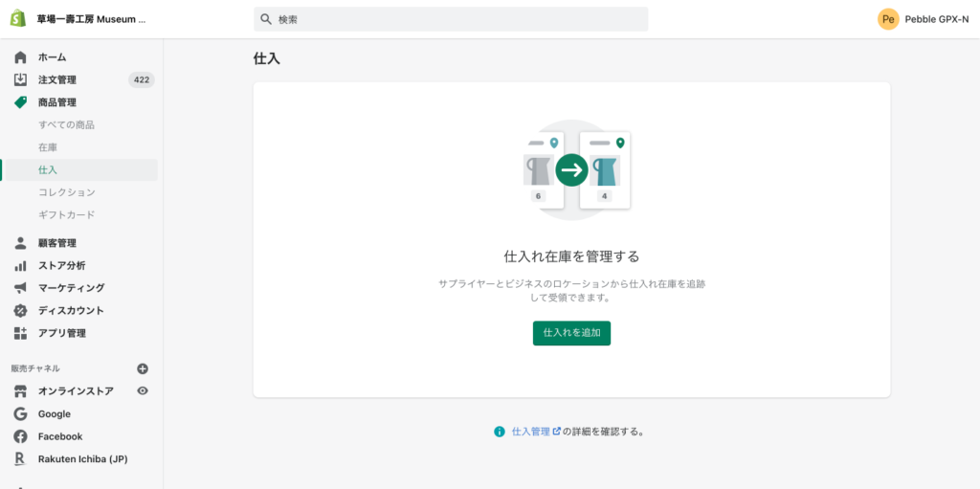Add sales channel with plus icon

click(x=143, y=368)
